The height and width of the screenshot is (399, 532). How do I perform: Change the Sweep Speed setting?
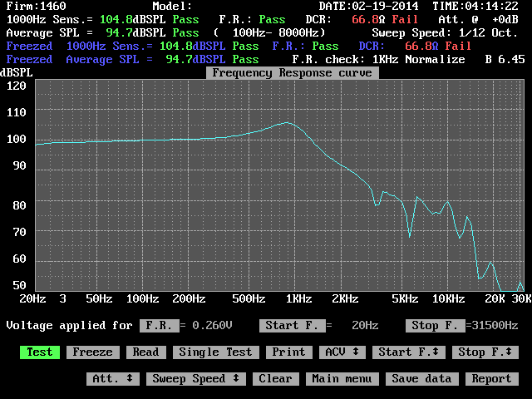[195, 379]
